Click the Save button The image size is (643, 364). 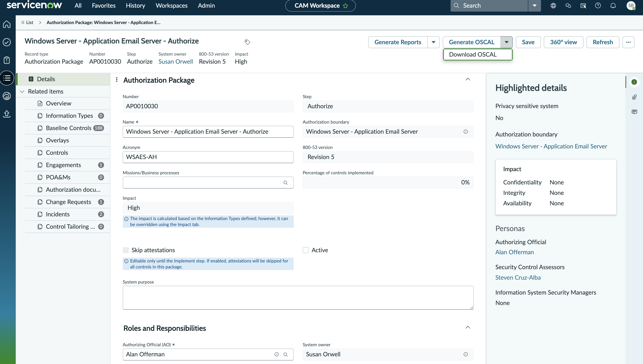coord(528,42)
